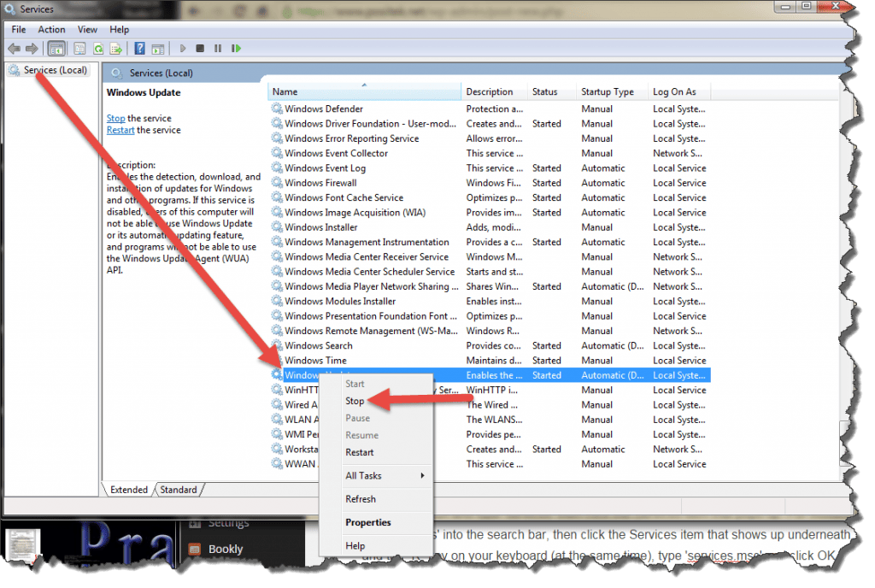Click the Restart Service green-arrow icon
This screenshot has height=588, width=875.
(236, 49)
